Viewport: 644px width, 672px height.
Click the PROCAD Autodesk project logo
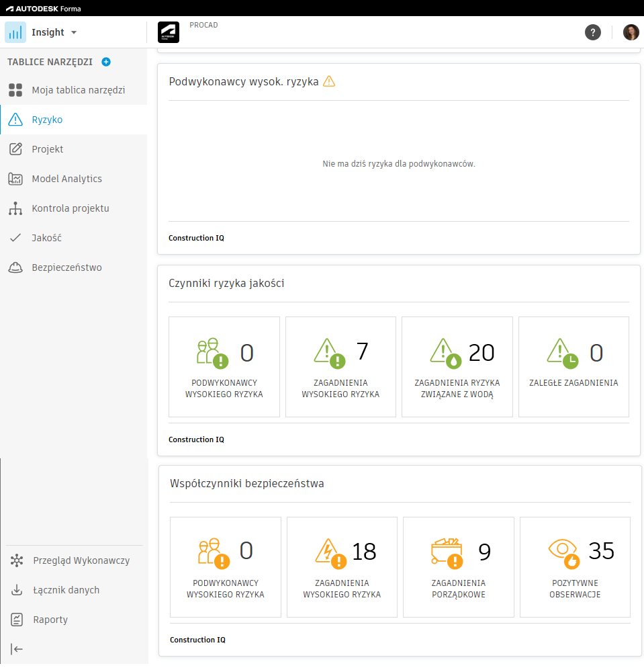[x=169, y=32]
